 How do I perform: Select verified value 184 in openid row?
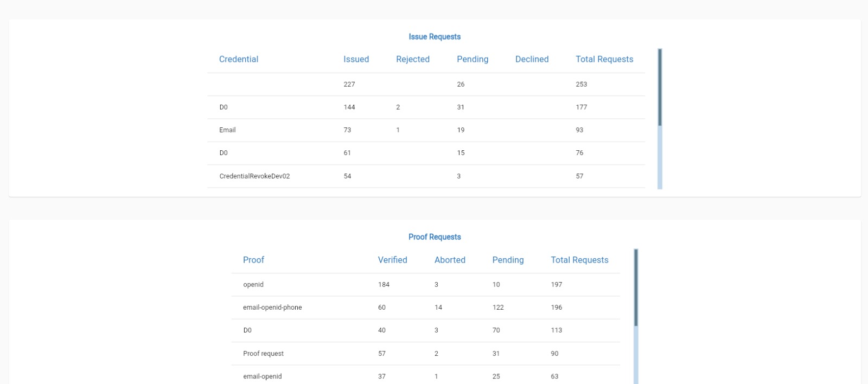384,284
